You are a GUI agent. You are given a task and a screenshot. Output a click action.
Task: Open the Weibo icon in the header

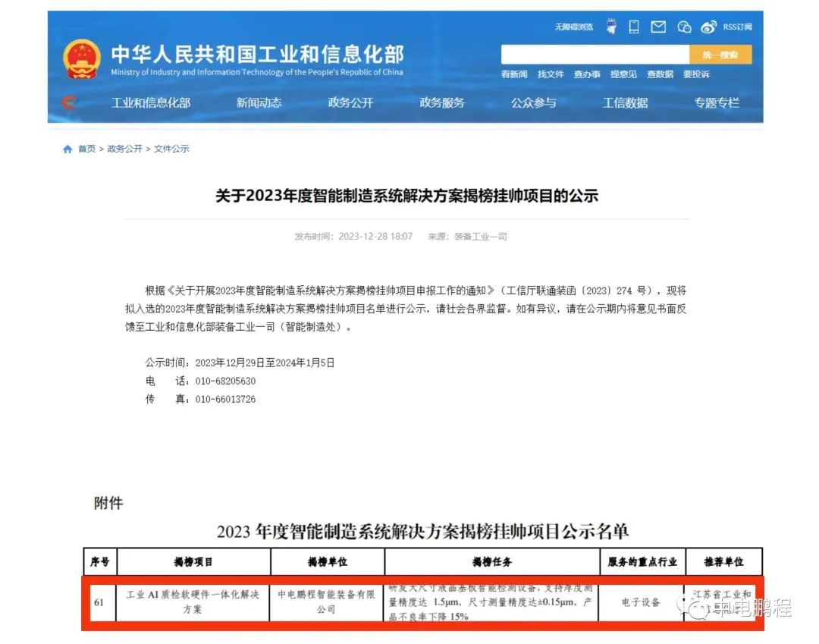(x=708, y=25)
